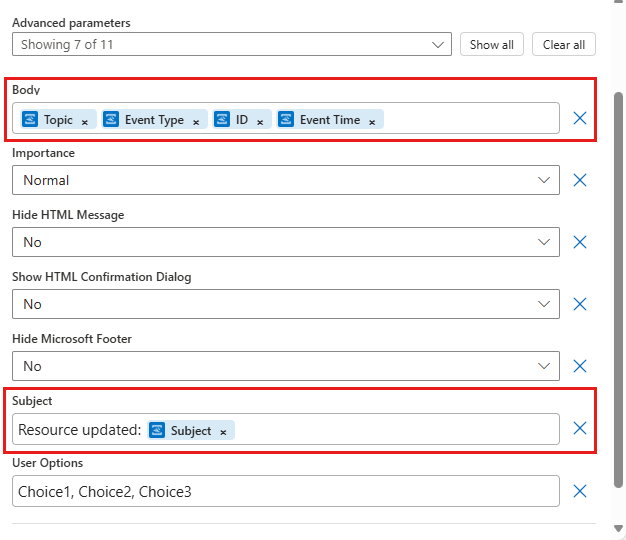Delete the Hide HTML Message parameter
Image resolution: width=626 pixels, height=540 pixels.
[580, 242]
